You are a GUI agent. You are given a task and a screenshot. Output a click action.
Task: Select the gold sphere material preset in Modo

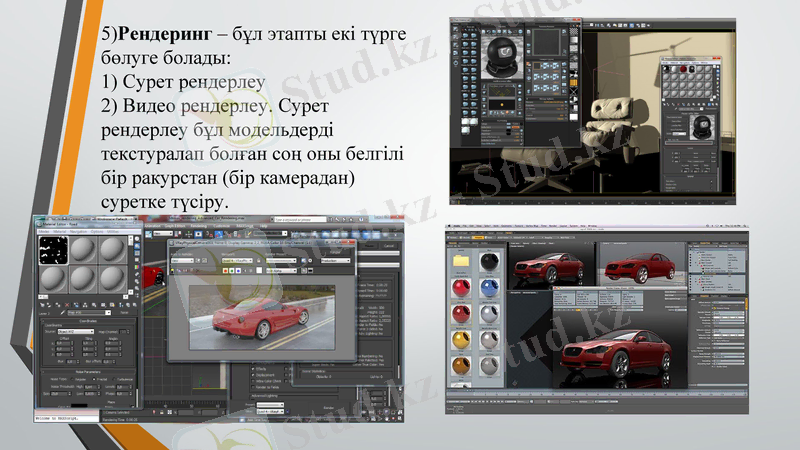tap(461, 340)
